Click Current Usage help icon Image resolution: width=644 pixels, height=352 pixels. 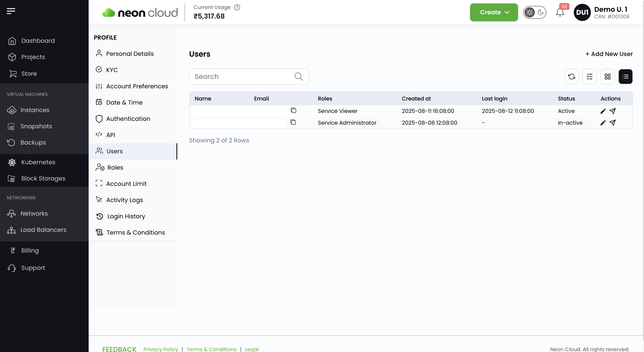(x=237, y=7)
